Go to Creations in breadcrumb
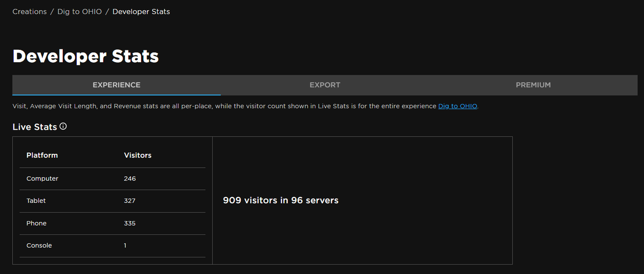Viewport: 644px width, 274px height. point(30,11)
